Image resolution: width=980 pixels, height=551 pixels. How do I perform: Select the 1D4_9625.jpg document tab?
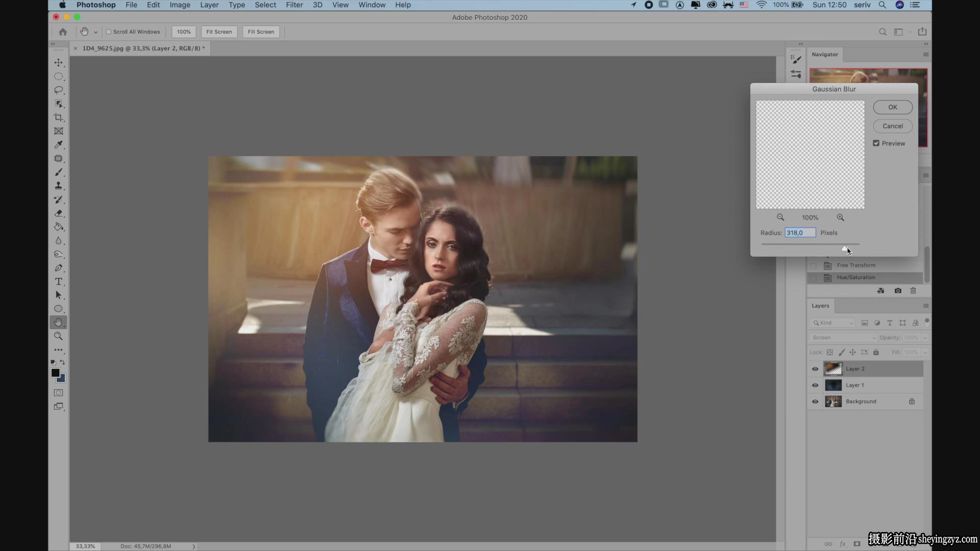tap(143, 48)
